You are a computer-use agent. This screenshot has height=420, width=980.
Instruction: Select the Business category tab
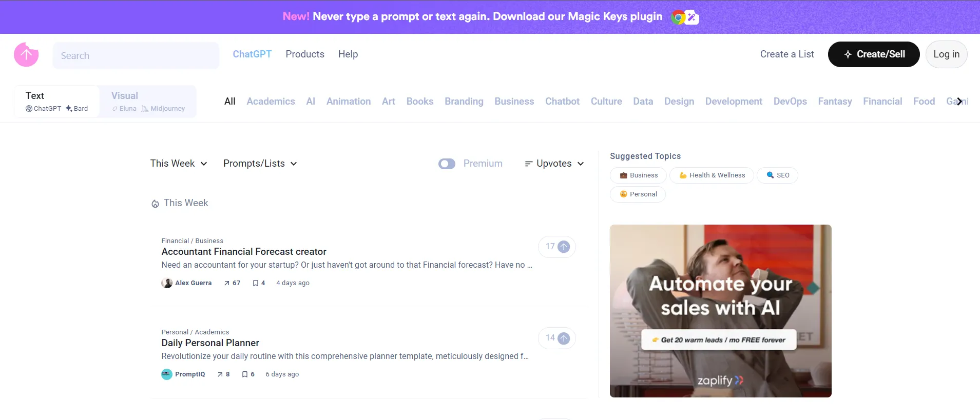(514, 102)
